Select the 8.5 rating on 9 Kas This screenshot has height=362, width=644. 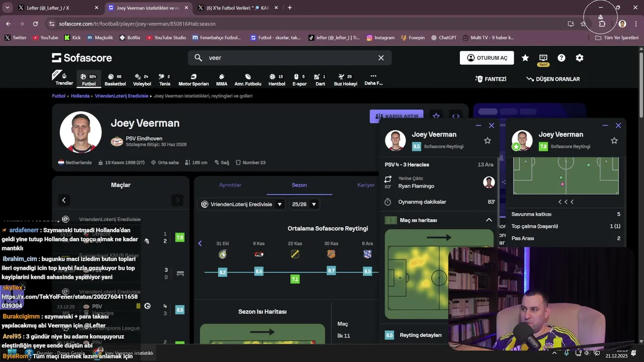click(259, 271)
